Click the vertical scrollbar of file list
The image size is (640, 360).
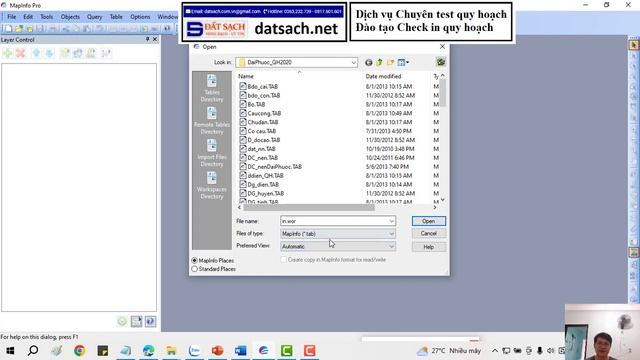tap(442, 93)
